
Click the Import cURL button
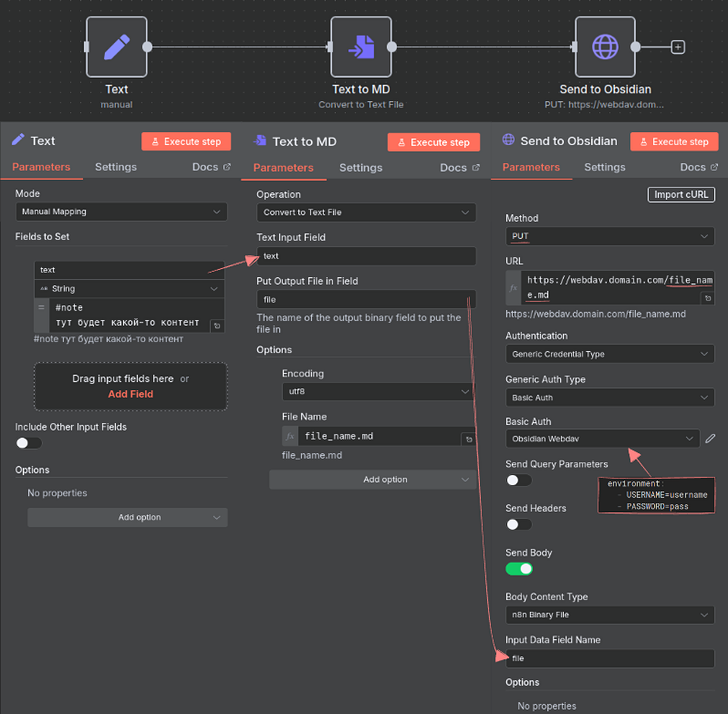click(681, 194)
